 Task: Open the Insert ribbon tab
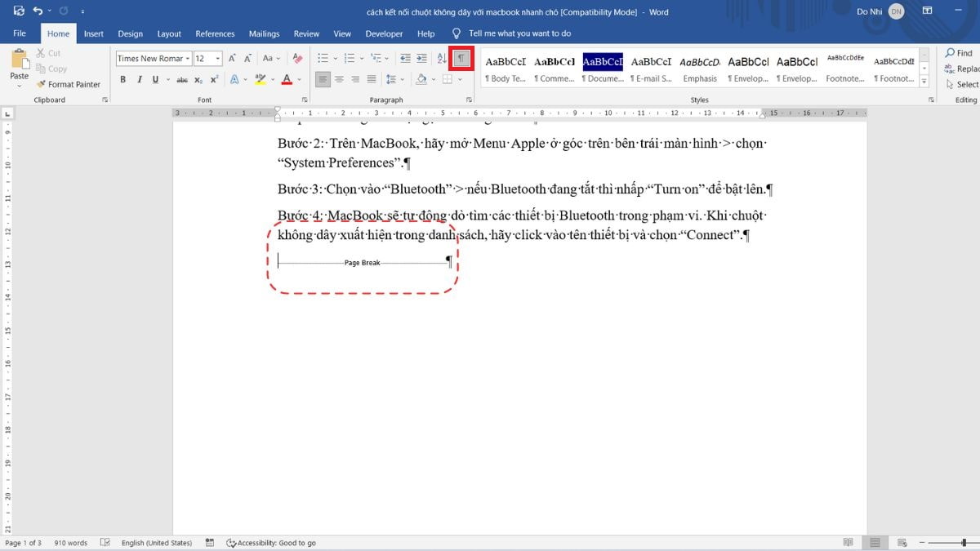[x=94, y=33]
